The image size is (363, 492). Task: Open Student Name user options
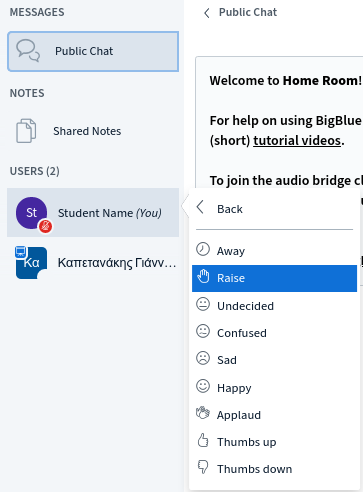coord(93,213)
